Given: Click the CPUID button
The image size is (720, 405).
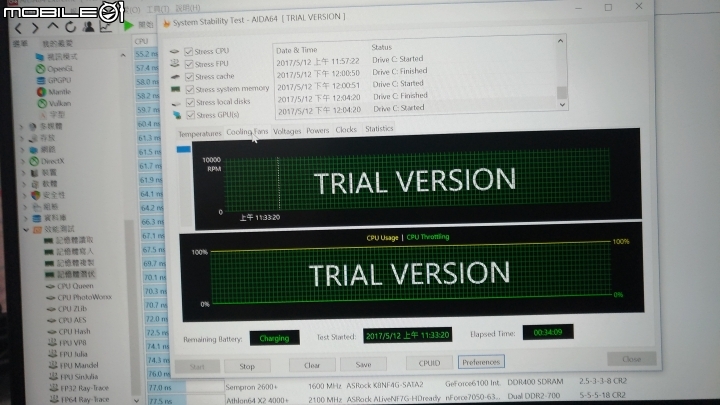Looking at the screenshot, I should pyautogui.click(x=429, y=363).
